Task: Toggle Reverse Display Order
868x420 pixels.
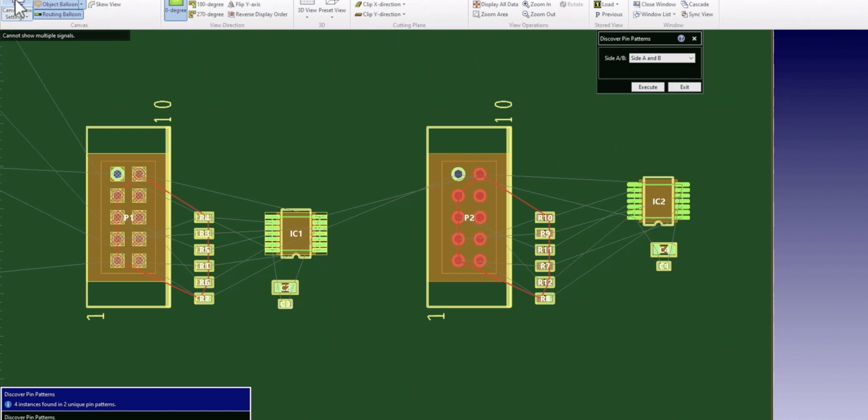Action: pyautogui.click(x=258, y=14)
